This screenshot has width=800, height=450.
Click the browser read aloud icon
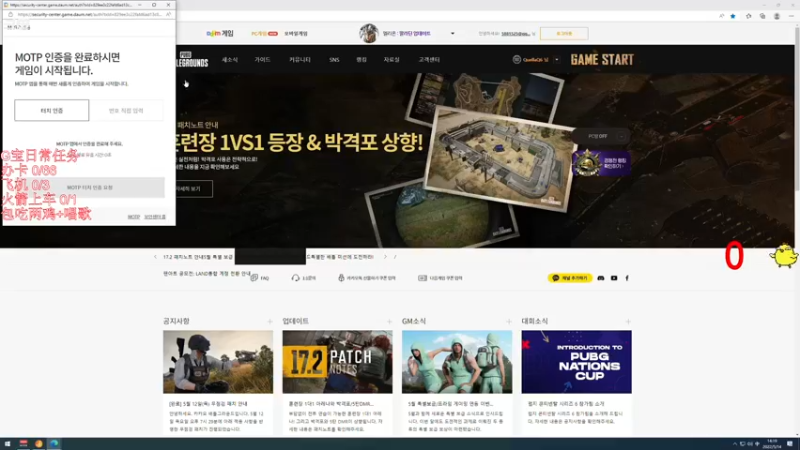pos(721,16)
